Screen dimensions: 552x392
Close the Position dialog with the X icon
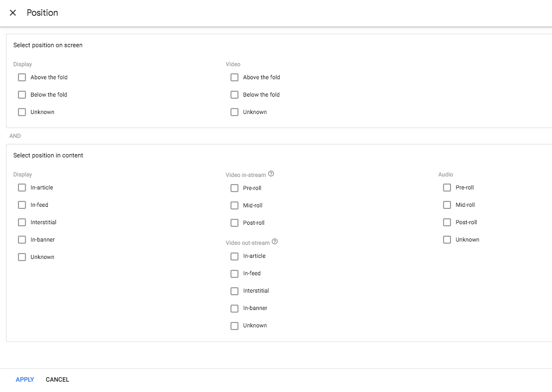(12, 12)
